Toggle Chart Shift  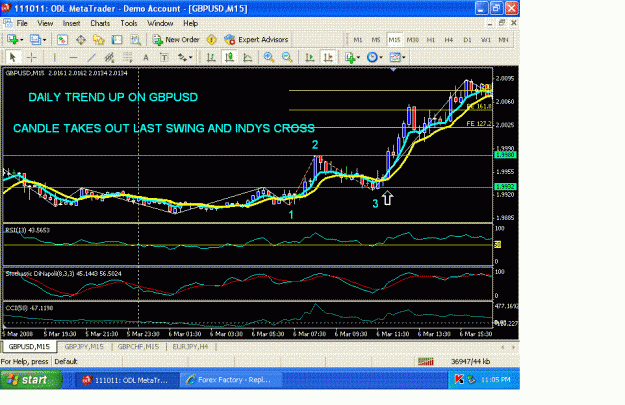tap(328, 57)
